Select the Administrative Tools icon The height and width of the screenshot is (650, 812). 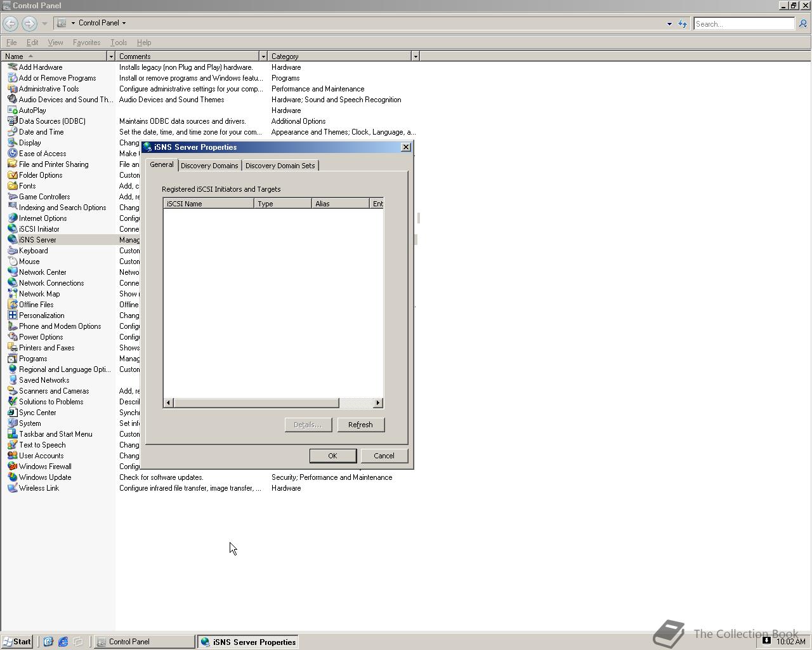[12, 89]
